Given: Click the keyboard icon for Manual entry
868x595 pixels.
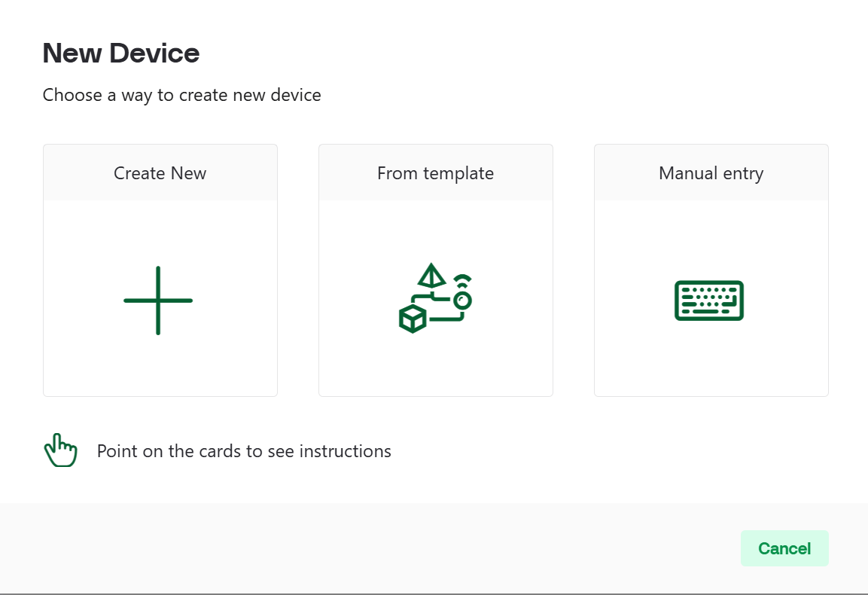Looking at the screenshot, I should coord(709,301).
